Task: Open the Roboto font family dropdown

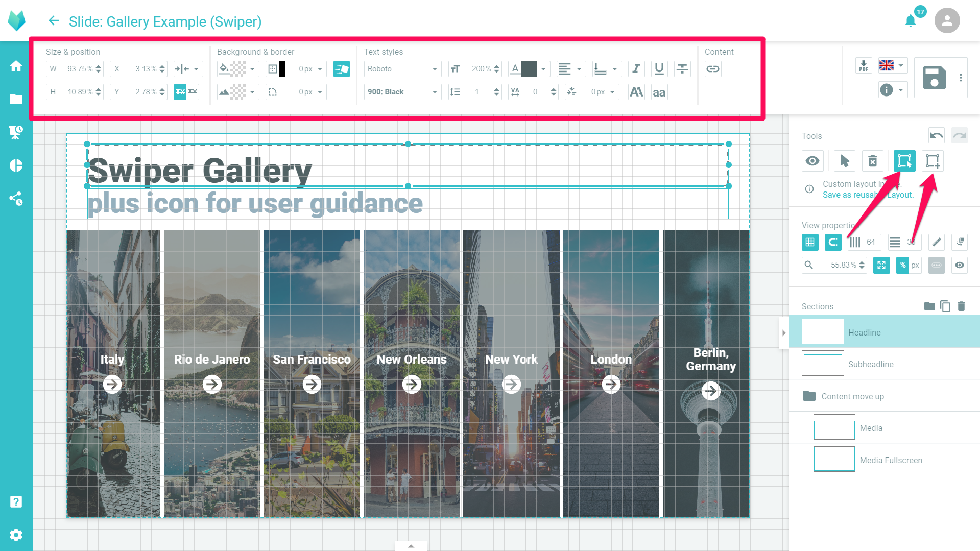Action: [402, 68]
